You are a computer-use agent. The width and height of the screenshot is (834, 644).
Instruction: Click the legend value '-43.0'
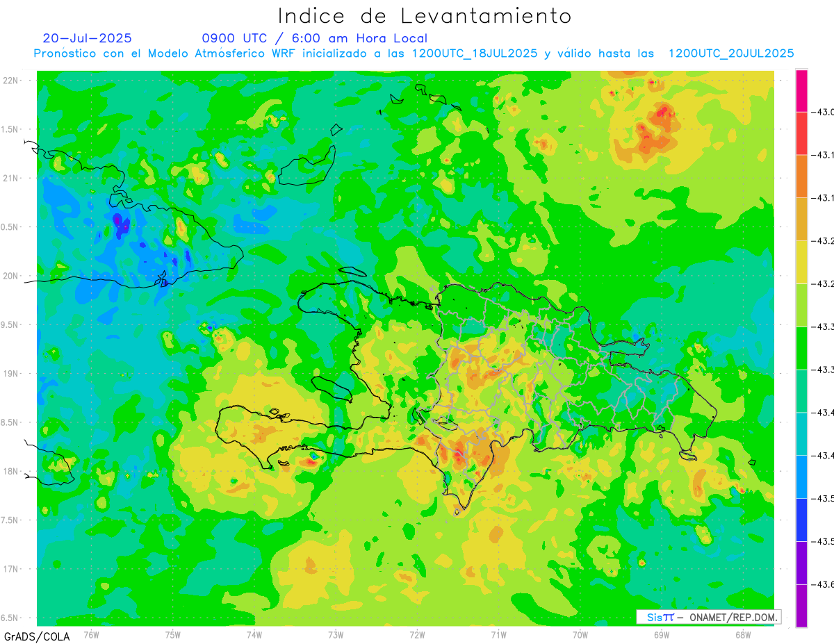tap(824, 113)
